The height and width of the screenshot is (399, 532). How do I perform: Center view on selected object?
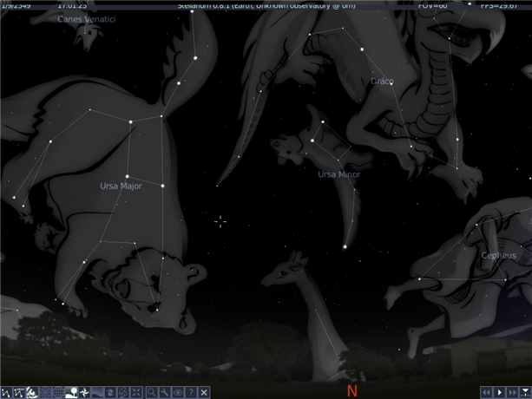(x=136, y=393)
